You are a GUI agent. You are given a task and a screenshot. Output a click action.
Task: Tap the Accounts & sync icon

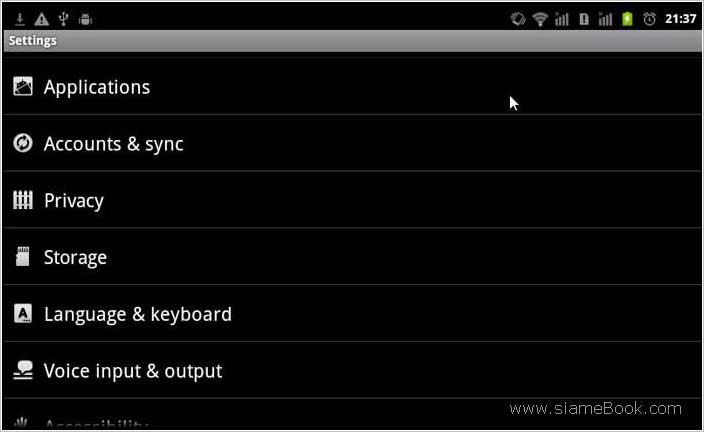pyautogui.click(x=22, y=143)
